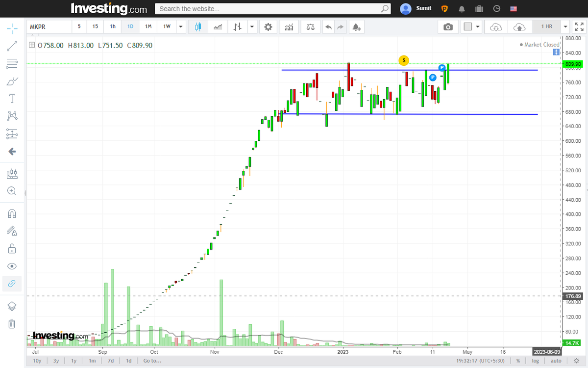Switch to area chart type
Image resolution: width=588 pixels, height=368 pixels.
coord(218,27)
